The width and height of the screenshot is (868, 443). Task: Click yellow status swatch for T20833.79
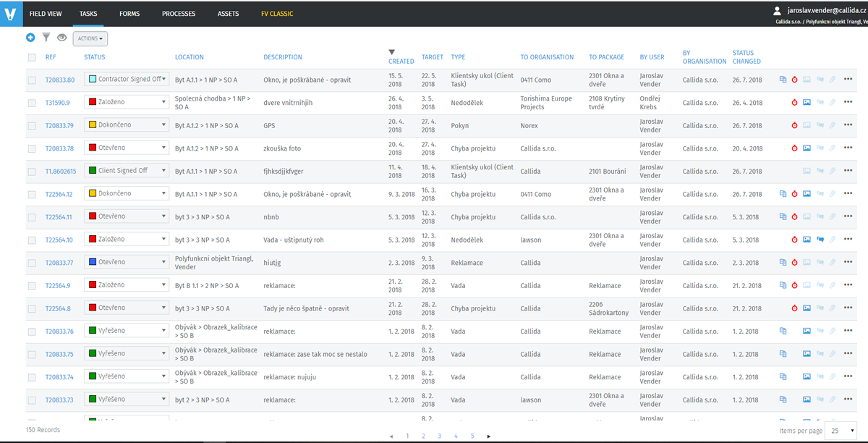(x=93, y=125)
